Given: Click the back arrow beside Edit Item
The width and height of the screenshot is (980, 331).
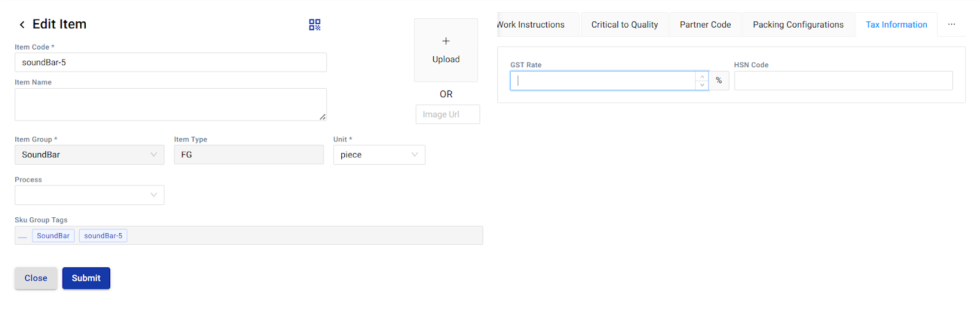Looking at the screenshot, I should pos(22,24).
